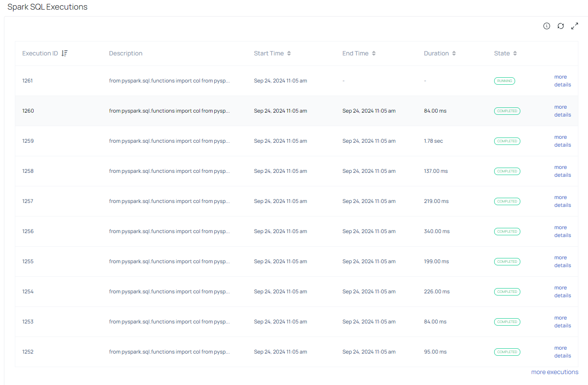Select execution ID 1259 cell
The width and height of the screenshot is (588, 385).
[28, 141]
